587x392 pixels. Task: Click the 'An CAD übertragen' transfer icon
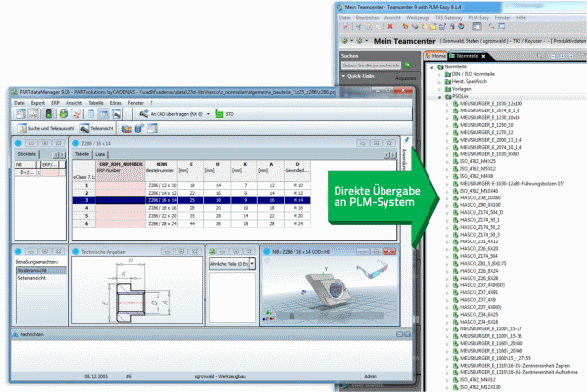[x=143, y=114]
